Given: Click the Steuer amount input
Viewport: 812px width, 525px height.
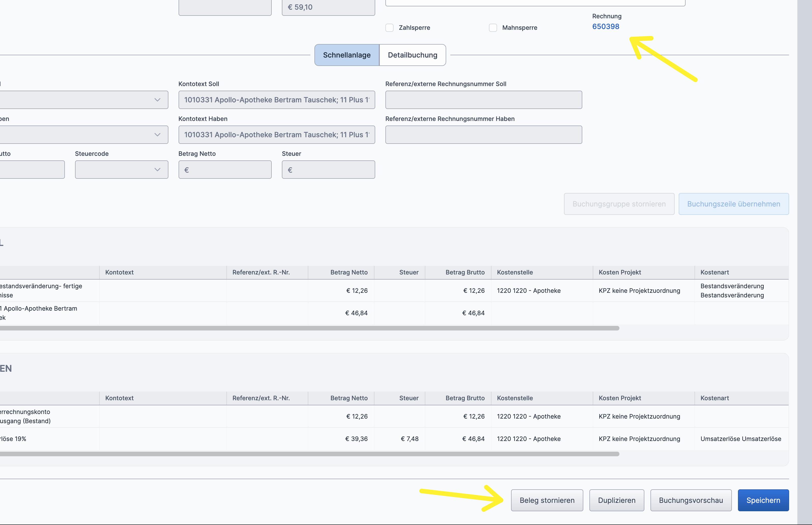Looking at the screenshot, I should [328, 169].
